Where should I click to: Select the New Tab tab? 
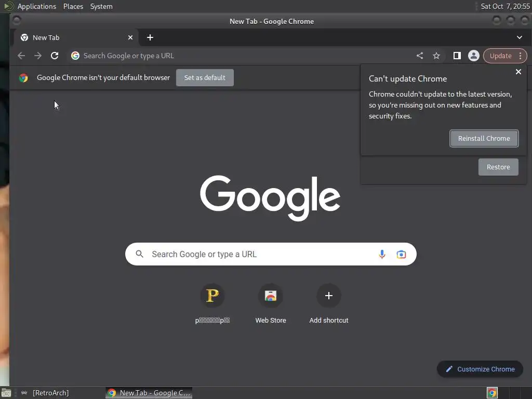(x=76, y=37)
